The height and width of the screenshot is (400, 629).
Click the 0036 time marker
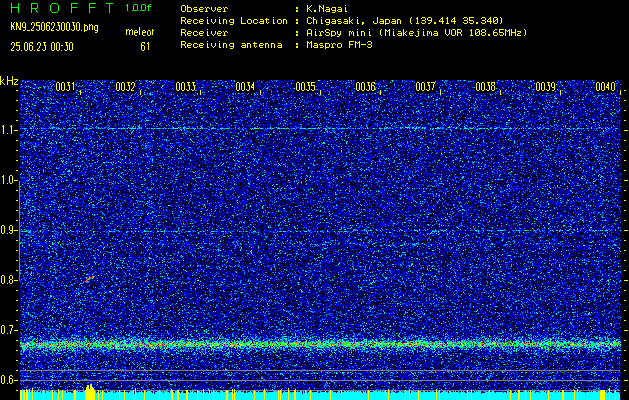coord(365,87)
